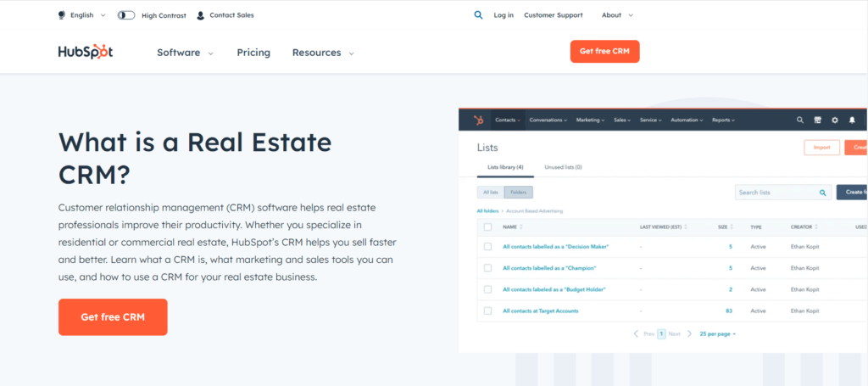
Task: Open Automation menu in app bar
Action: pyautogui.click(x=687, y=120)
